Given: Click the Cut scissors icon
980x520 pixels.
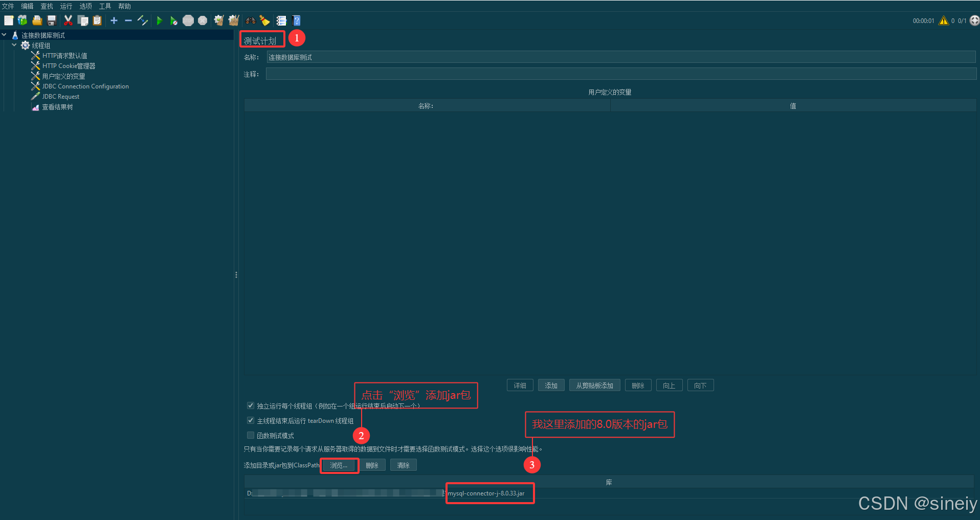Looking at the screenshot, I should click(68, 20).
